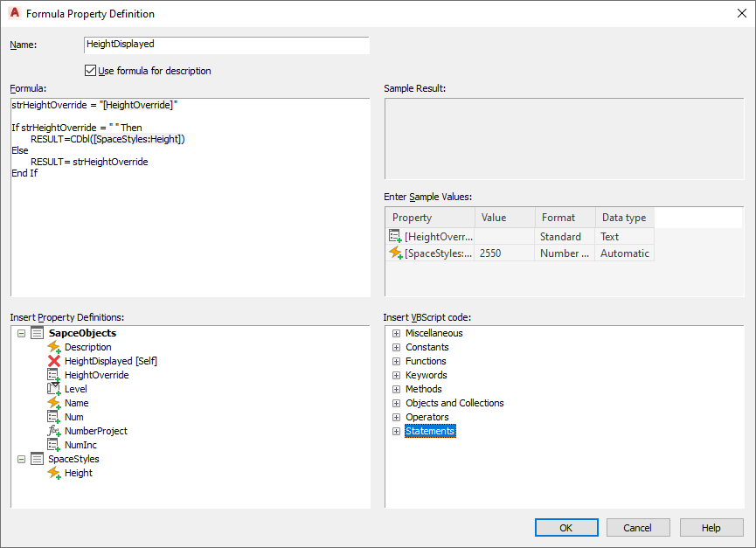Click the SpaceStyles Height lightning icon
Viewport: 756px width, 548px height.
53,473
